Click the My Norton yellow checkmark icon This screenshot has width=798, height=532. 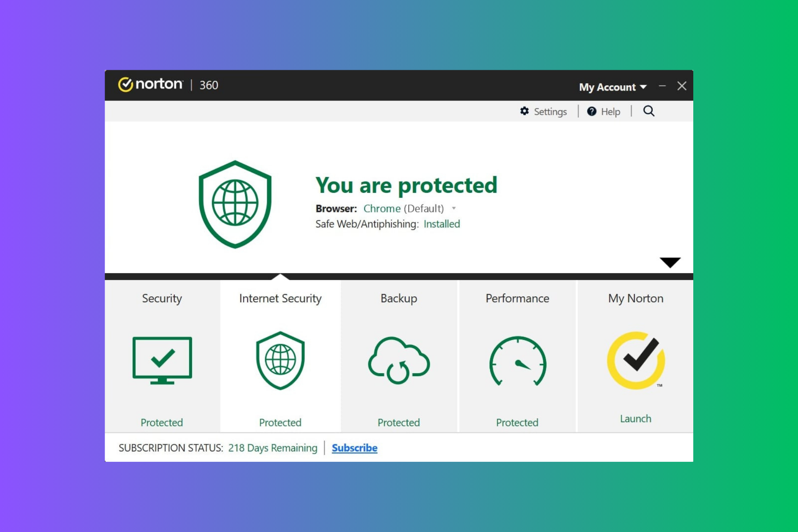point(636,360)
